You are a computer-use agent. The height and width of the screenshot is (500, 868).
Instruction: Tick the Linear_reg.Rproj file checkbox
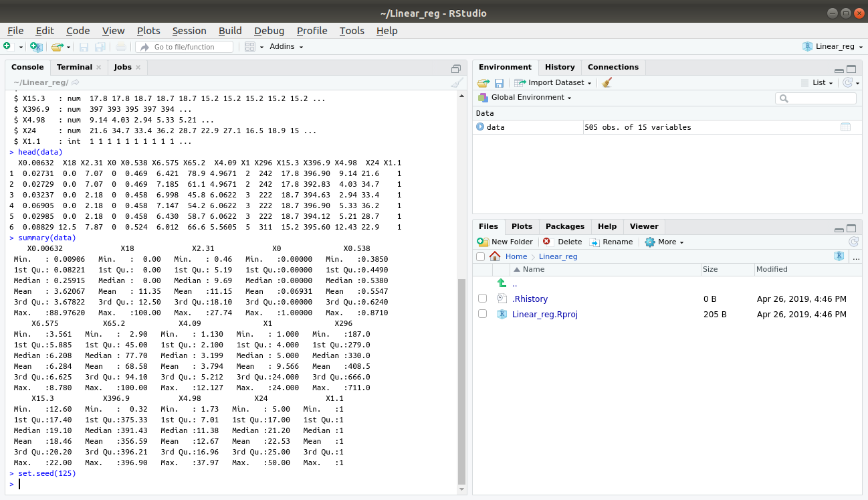click(x=482, y=314)
